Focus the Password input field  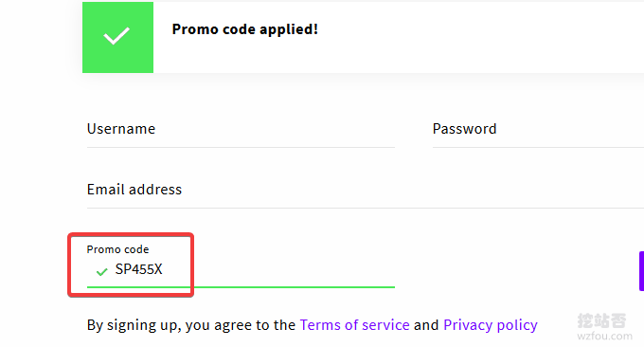(x=538, y=130)
